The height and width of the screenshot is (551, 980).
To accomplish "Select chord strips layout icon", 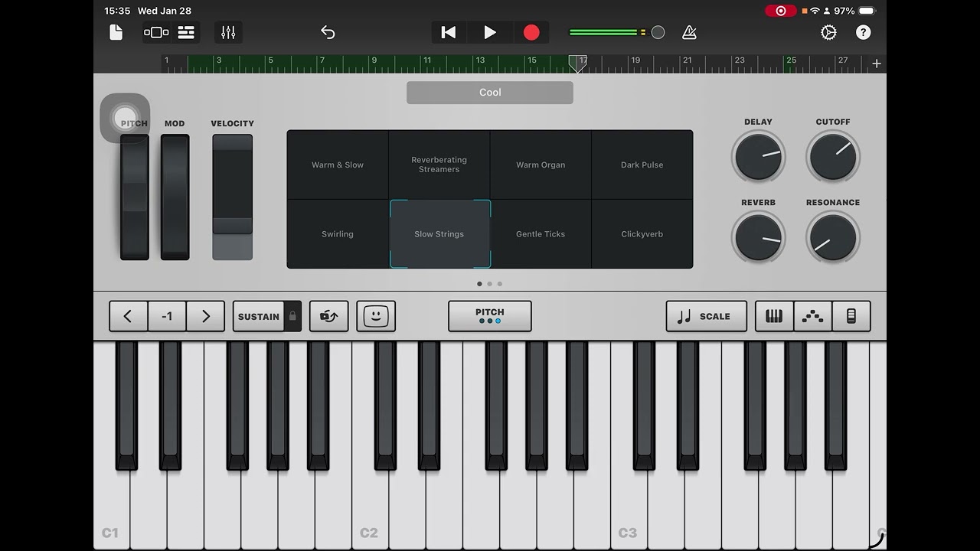I will 812,316.
